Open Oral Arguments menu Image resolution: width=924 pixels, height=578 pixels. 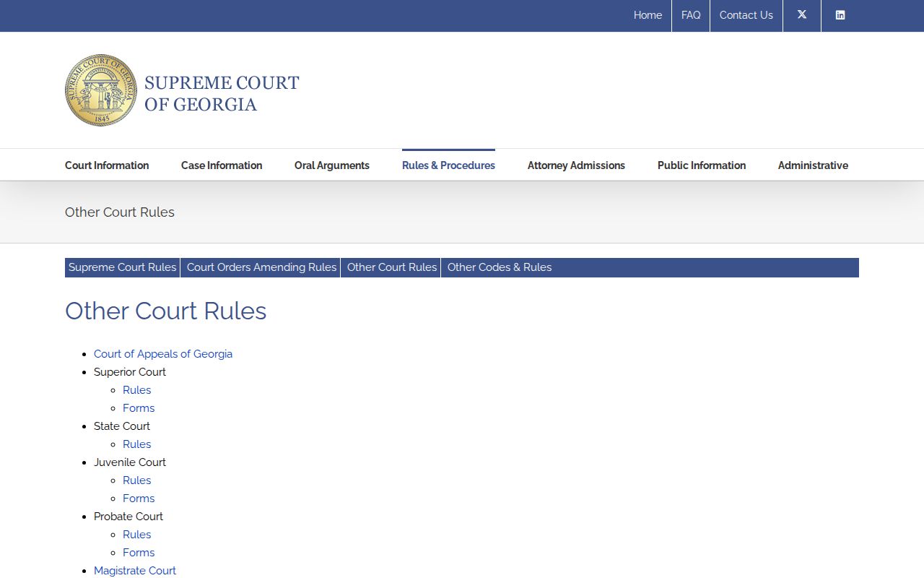(x=332, y=165)
